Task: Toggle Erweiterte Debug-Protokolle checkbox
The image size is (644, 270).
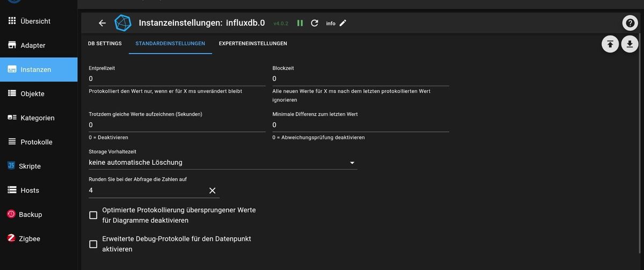Action: (x=93, y=244)
